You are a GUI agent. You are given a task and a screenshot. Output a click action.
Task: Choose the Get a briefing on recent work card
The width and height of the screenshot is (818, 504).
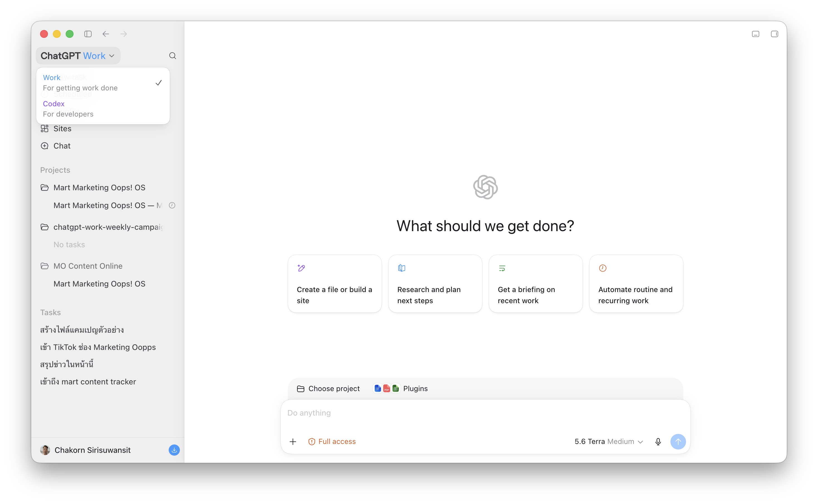point(535,284)
